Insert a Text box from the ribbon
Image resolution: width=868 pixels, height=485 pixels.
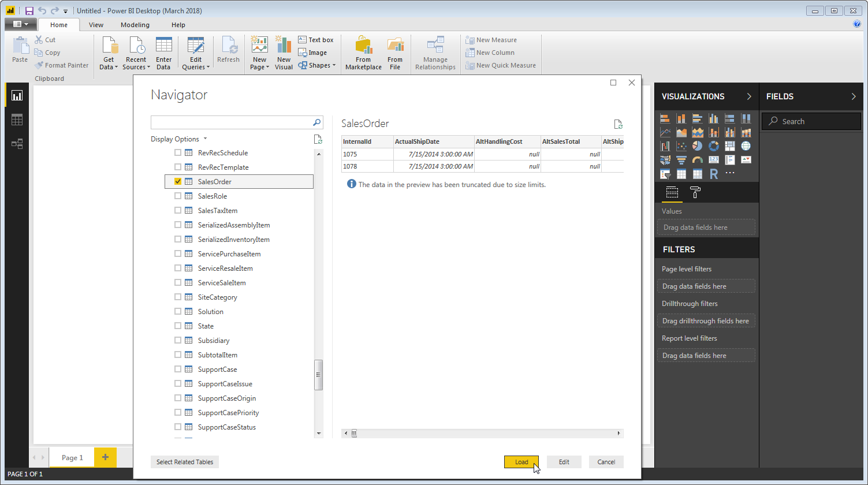[316, 39]
